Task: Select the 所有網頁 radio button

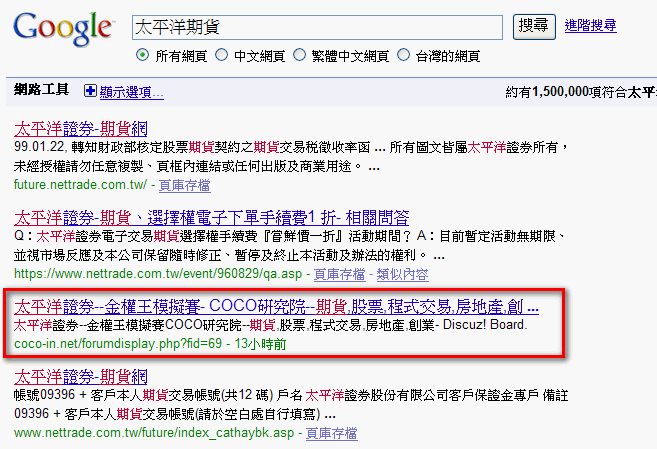Action: pyautogui.click(x=142, y=55)
